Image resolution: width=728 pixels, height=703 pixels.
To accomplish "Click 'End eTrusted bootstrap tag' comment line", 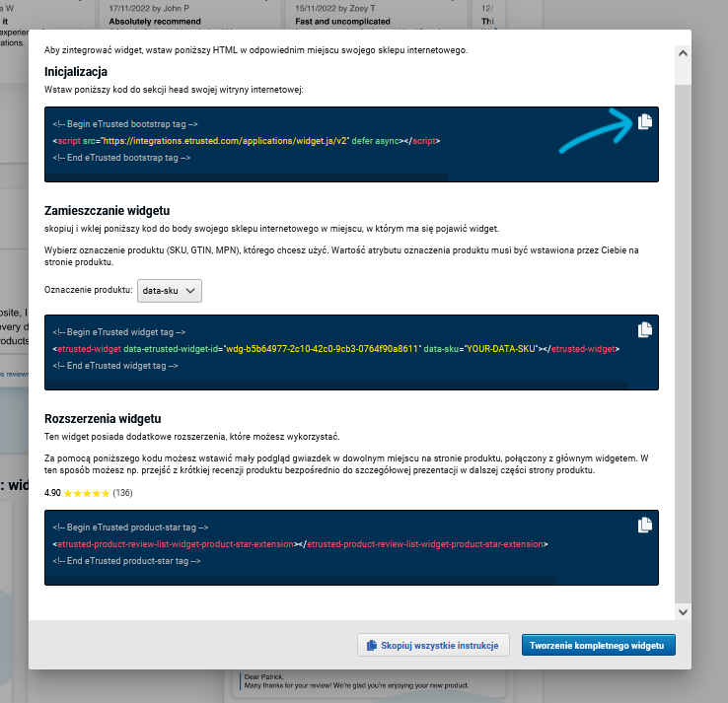I will click(x=121, y=158).
